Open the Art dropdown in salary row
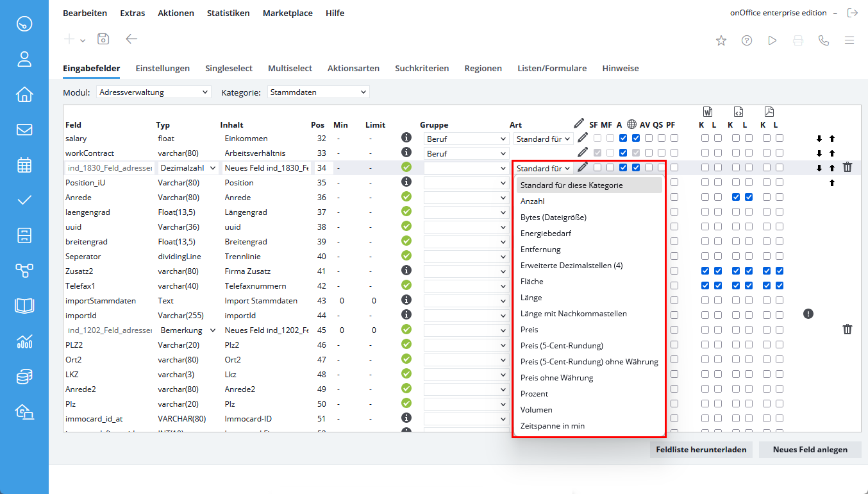The height and width of the screenshot is (494, 868). pos(543,139)
